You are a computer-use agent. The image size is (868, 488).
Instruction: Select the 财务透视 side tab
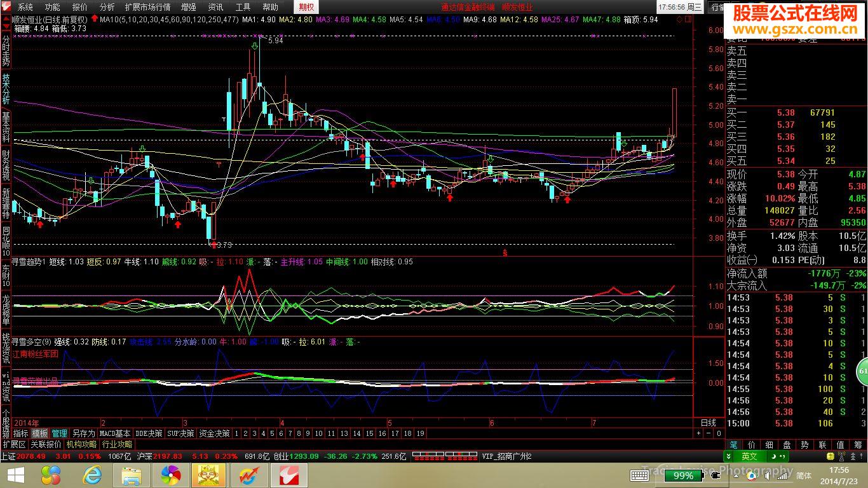(x=6, y=166)
